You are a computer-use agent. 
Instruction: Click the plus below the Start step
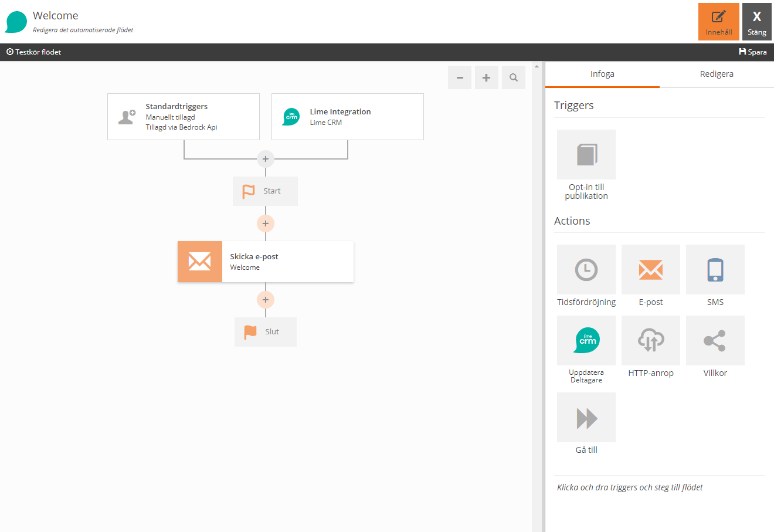click(x=265, y=223)
